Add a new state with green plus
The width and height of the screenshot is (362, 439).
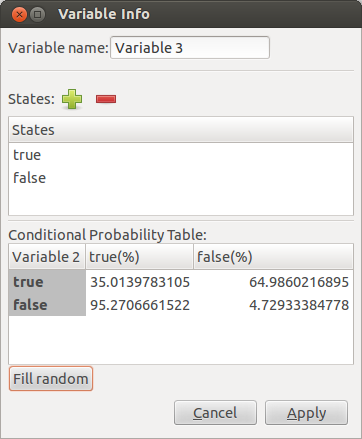point(72,99)
